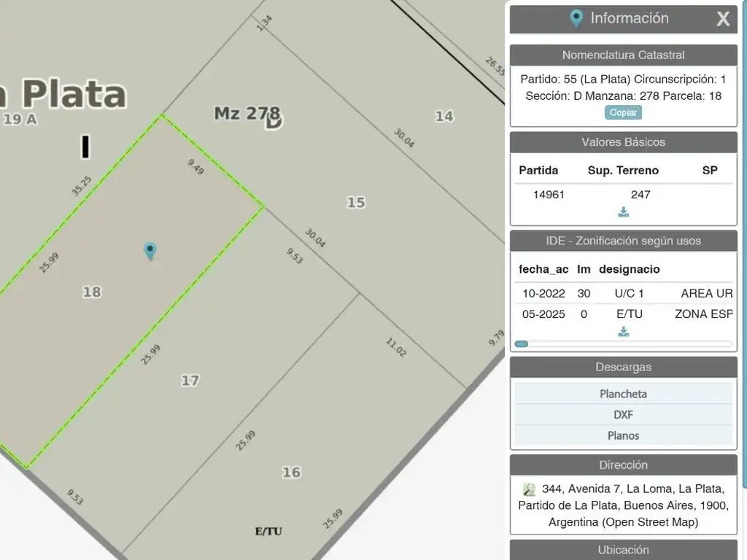Open the Plancheta download
The width and height of the screenshot is (747, 560).
(623, 394)
